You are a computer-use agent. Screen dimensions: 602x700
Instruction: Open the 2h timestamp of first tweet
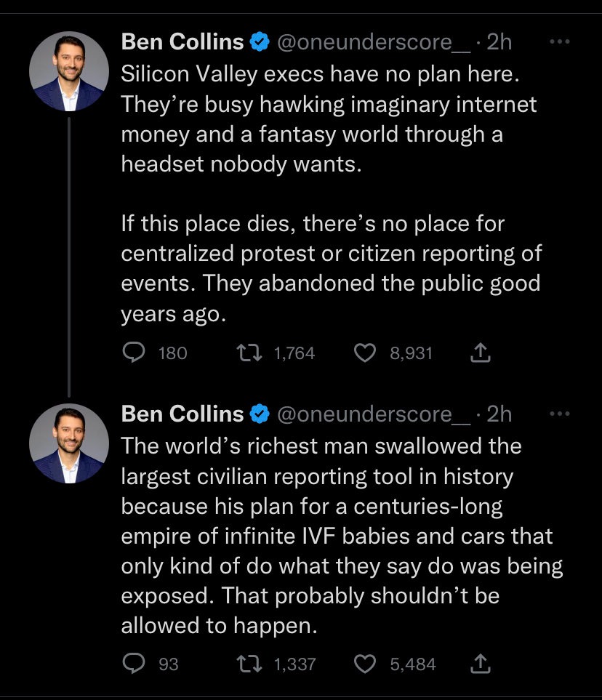click(499, 42)
